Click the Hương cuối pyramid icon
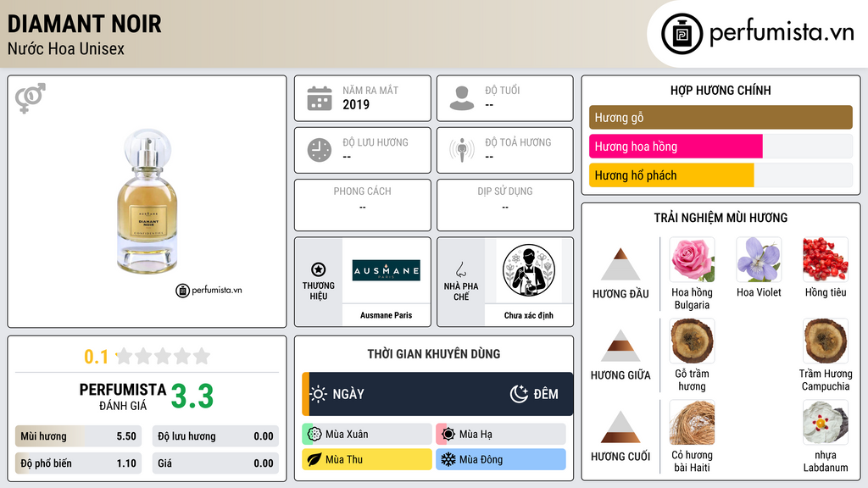This screenshot has height=488, width=868. coord(620,427)
